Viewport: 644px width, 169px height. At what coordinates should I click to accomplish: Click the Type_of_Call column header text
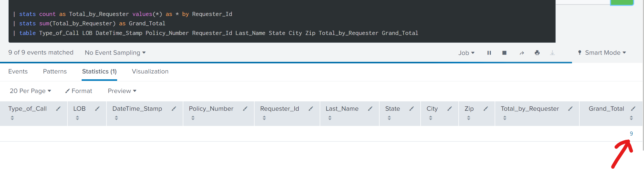[27, 109]
